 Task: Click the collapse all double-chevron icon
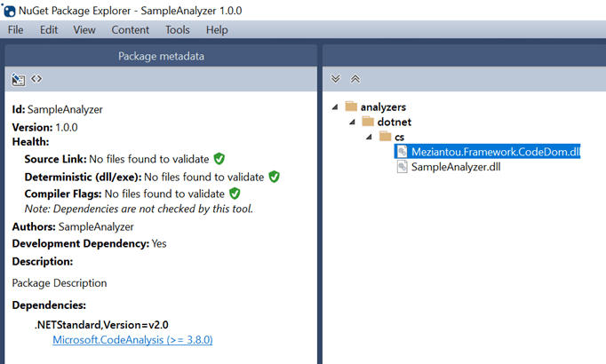(355, 79)
